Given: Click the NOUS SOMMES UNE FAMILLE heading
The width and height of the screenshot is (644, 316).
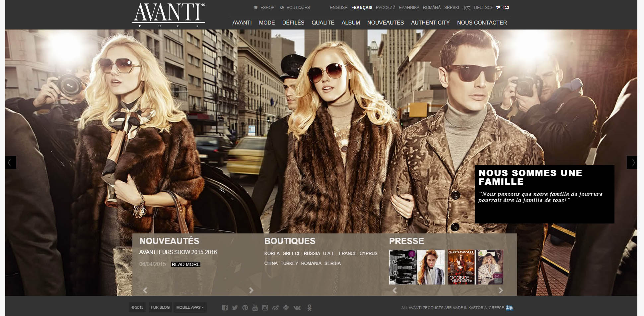Looking at the screenshot, I should (x=530, y=177).
